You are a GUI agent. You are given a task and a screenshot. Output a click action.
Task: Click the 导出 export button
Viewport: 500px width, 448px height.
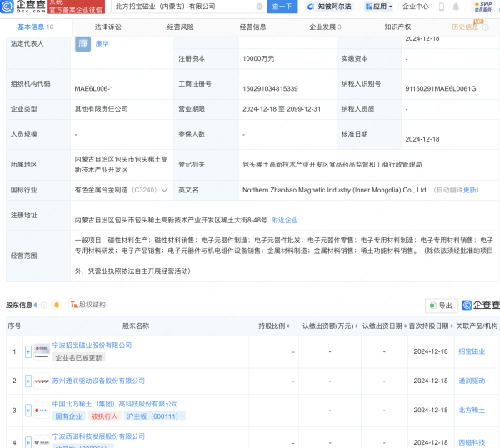coord(442,306)
